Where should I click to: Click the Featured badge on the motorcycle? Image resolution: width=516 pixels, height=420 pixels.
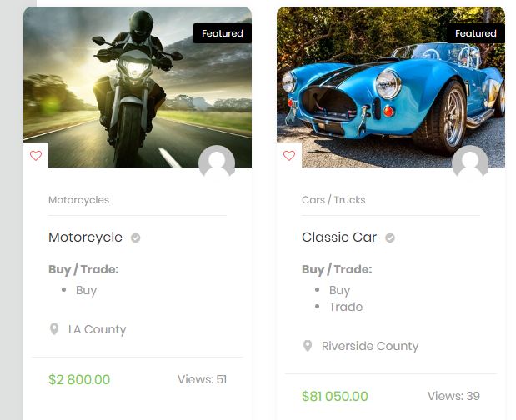(x=223, y=33)
